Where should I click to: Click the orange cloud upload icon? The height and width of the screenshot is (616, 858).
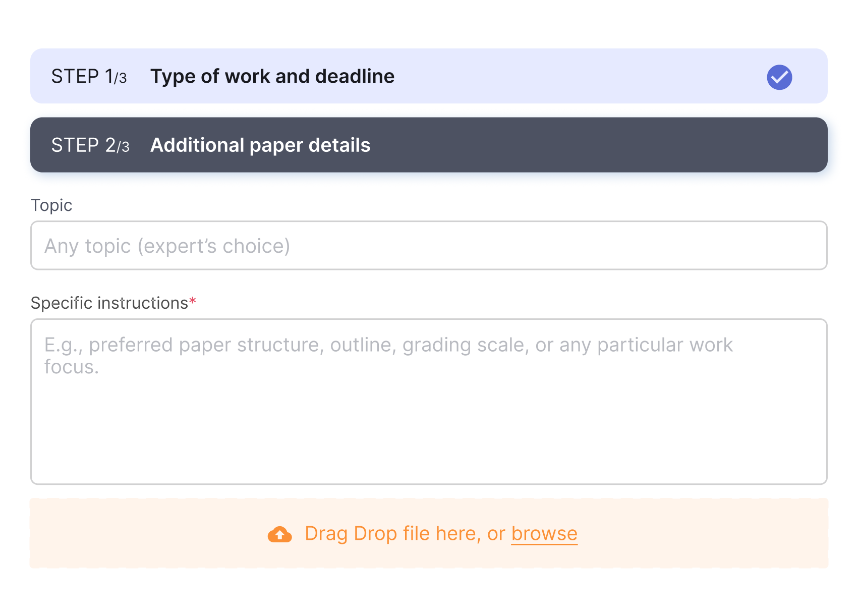[x=279, y=534]
